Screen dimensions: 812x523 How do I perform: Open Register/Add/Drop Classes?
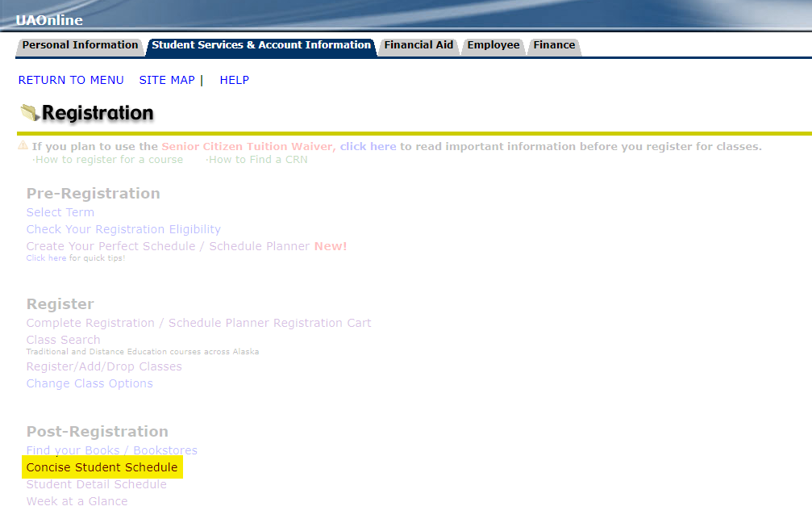point(103,366)
